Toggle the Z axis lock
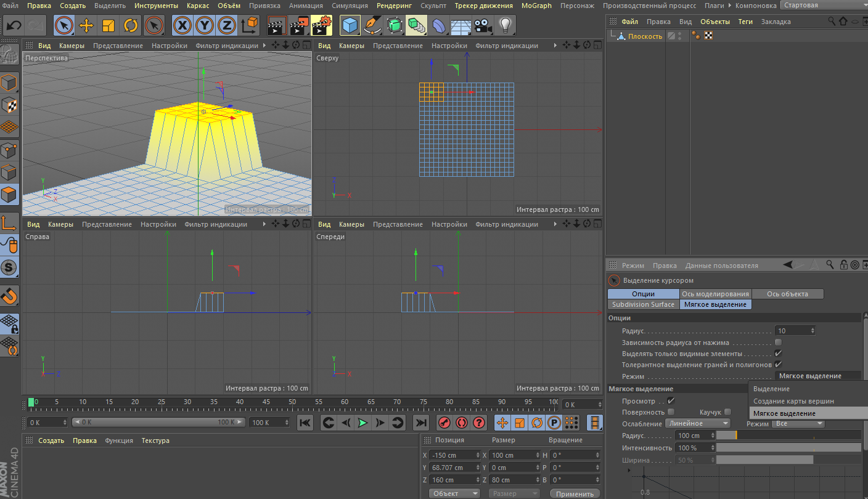 point(227,25)
